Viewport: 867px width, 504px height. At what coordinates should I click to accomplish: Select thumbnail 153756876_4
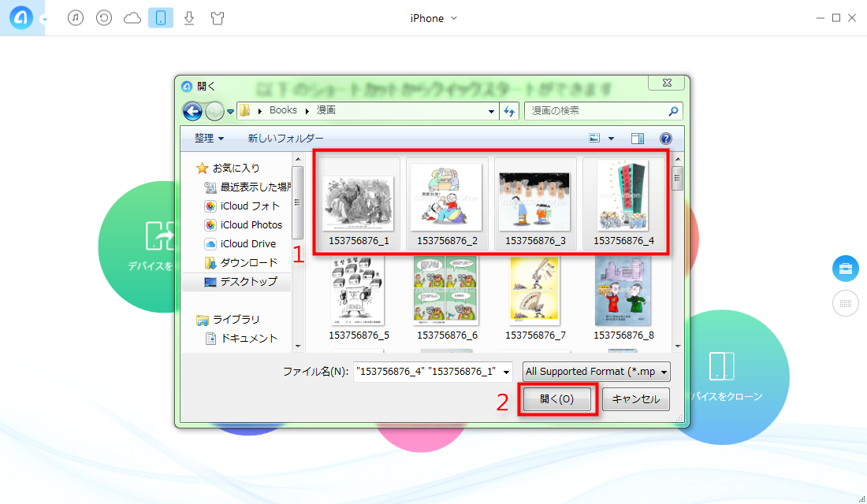(x=623, y=203)
